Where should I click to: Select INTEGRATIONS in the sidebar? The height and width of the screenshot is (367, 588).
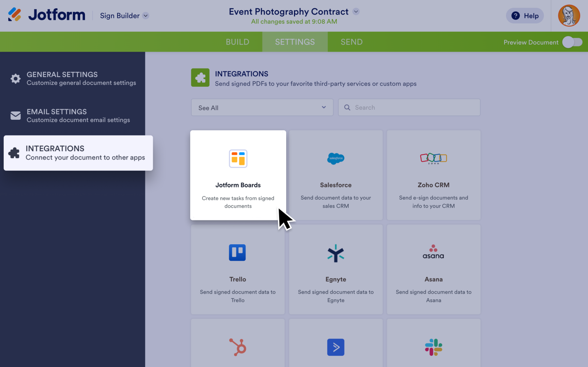click(78, 153)
